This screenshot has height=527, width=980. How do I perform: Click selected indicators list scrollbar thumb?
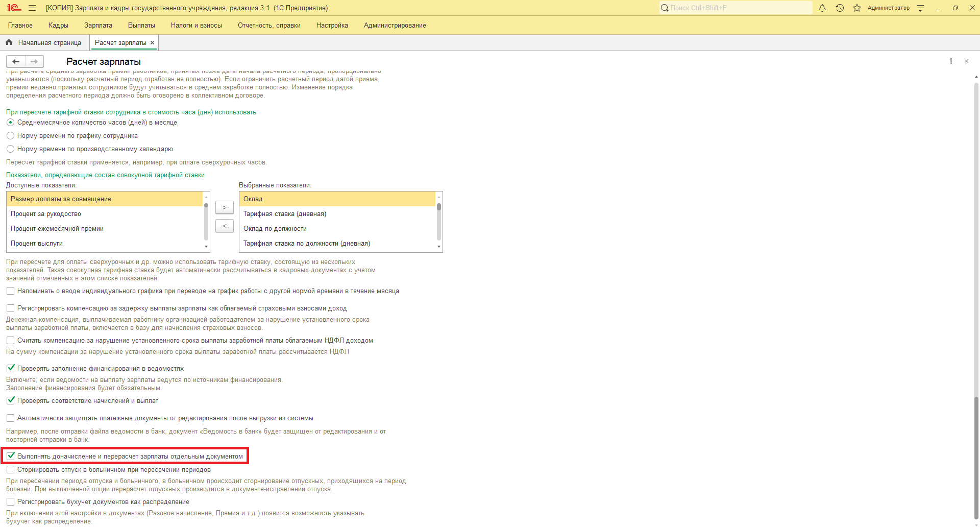tap(439, 207)
